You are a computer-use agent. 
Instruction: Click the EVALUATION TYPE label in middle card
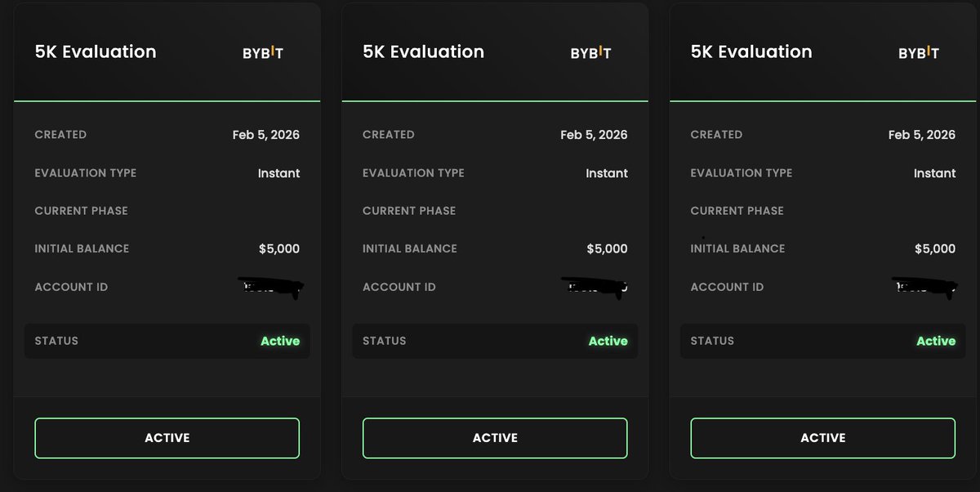413,173
